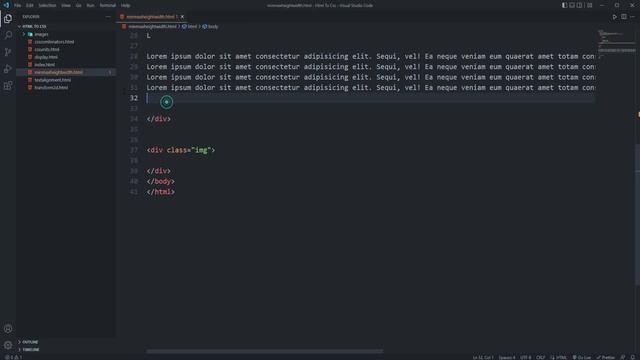The height and width of the screenshot is (360, 640).
Task: Open transform2d.html in Explorer
Action: pos(51,87)
